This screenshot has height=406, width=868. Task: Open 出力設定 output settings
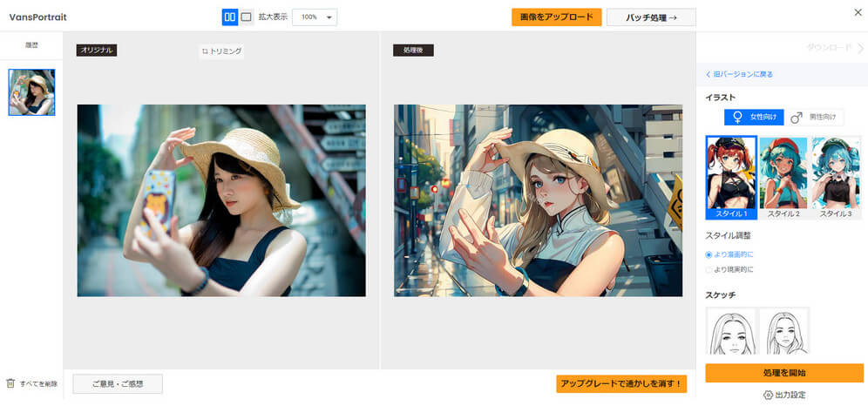[784, 395]
